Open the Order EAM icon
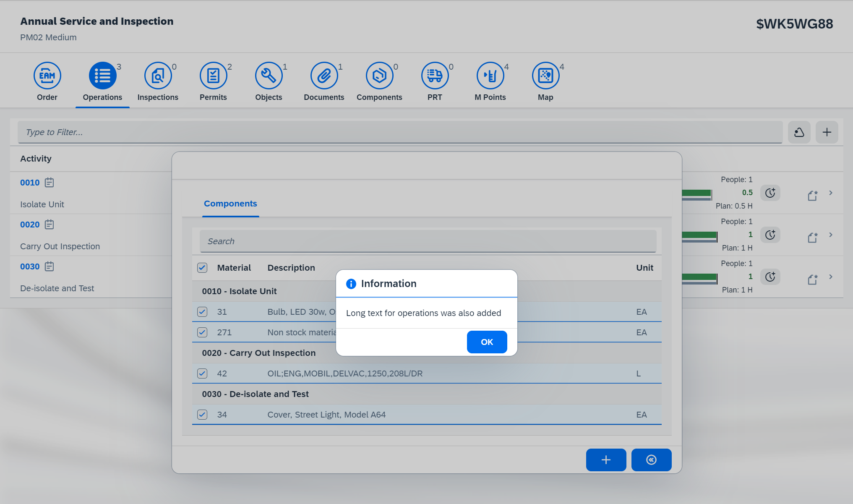Screen dimensions: 853x504 click(47, 76)
